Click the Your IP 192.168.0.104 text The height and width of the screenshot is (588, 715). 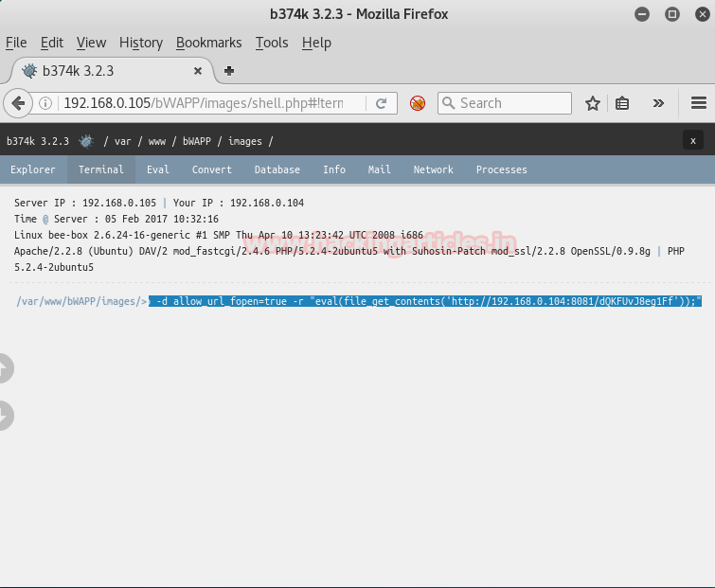pyautogui.click(x=239, y=203)
